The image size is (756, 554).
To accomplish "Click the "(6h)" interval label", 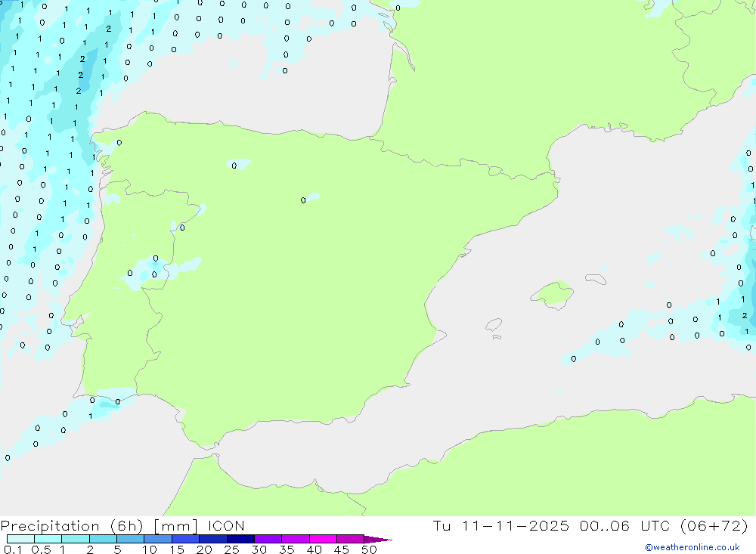I will (x=127, y=526).
